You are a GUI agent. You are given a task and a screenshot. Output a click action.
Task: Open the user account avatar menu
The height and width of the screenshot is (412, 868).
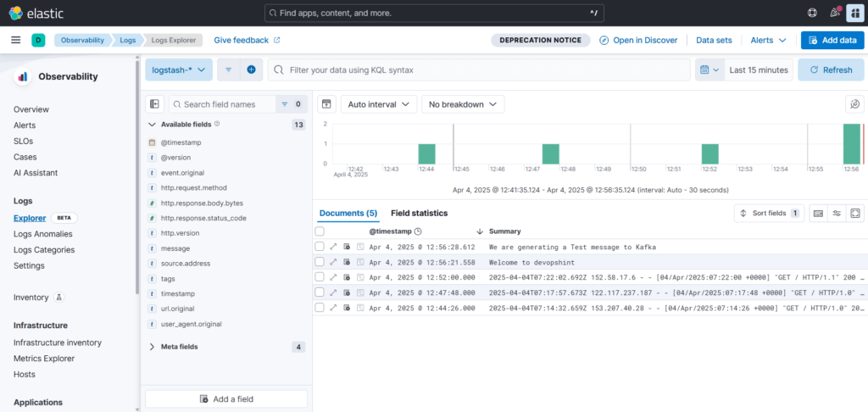(x=854, y=13)
